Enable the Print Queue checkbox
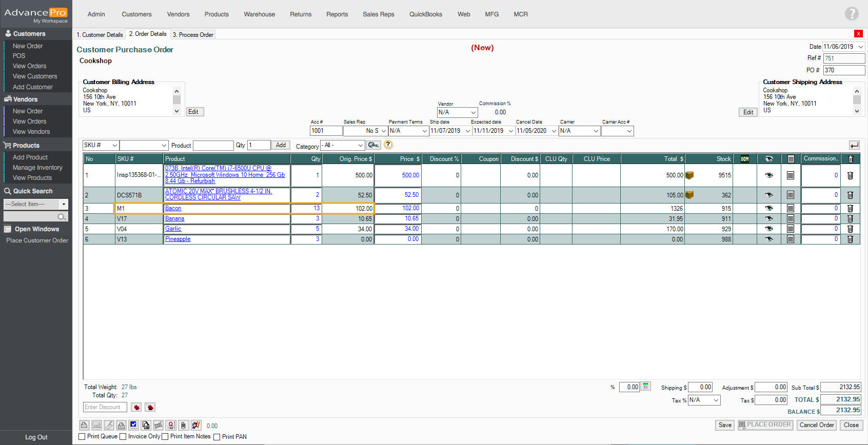Viewport: 868px width, 445px height. pyautogui.click(x=82, y=437)
